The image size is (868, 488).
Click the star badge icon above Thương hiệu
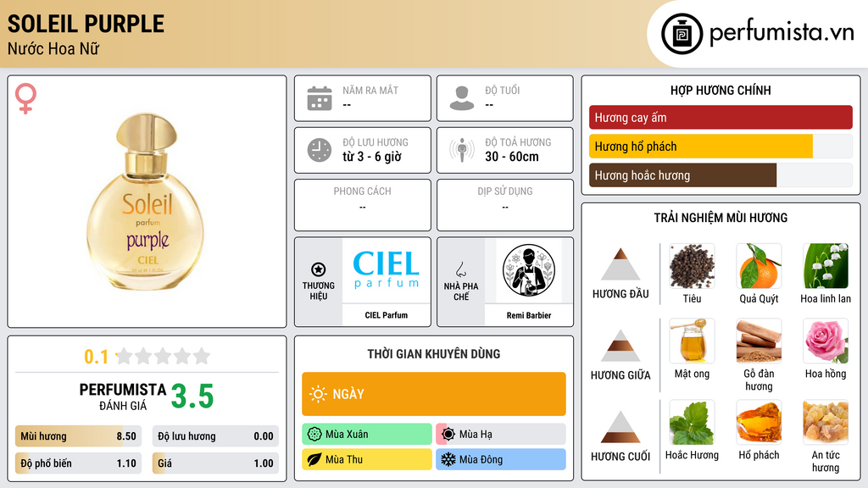pyautogui.click(x=319, y=269)
